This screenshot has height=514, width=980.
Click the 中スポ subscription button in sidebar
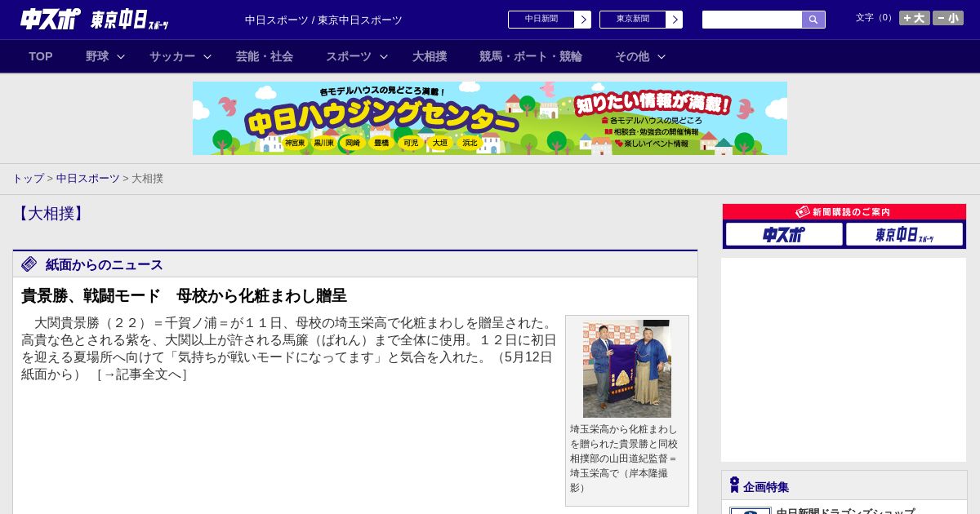(x=784, y=234)
